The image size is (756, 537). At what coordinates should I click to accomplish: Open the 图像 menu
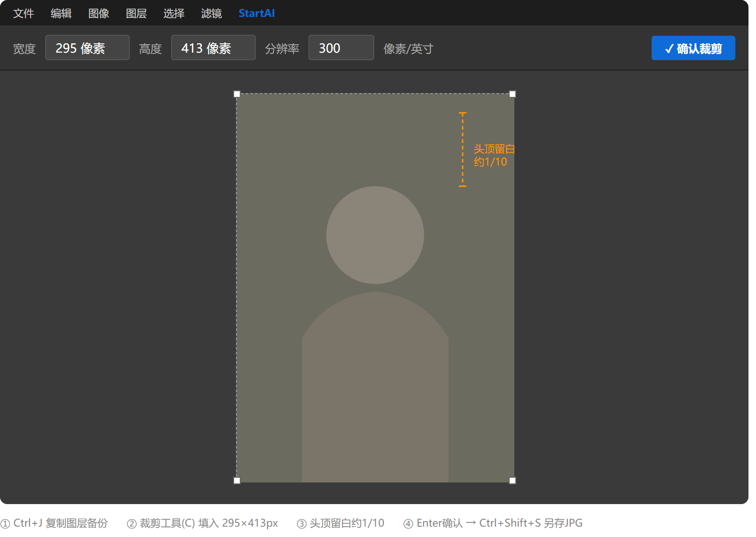tap(99, 13)
